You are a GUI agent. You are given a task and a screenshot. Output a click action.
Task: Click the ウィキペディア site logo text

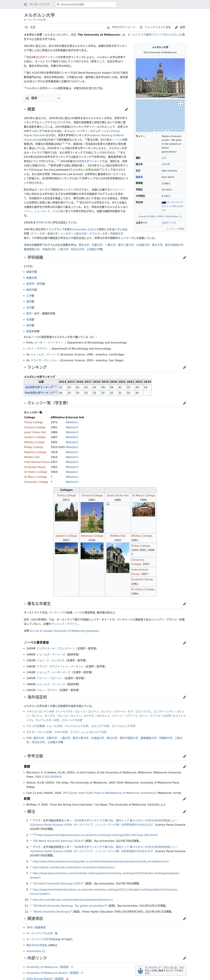[40, 5]
